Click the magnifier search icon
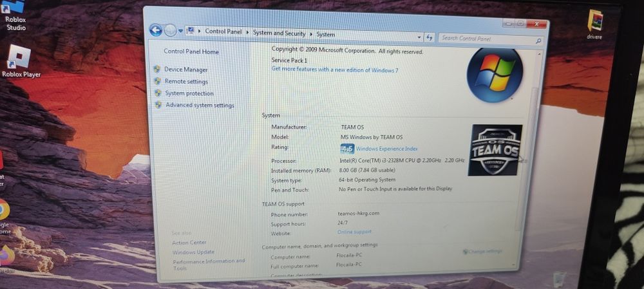Image resolution: width=644 pixels, height=289 pixels. tap(538, 41)
